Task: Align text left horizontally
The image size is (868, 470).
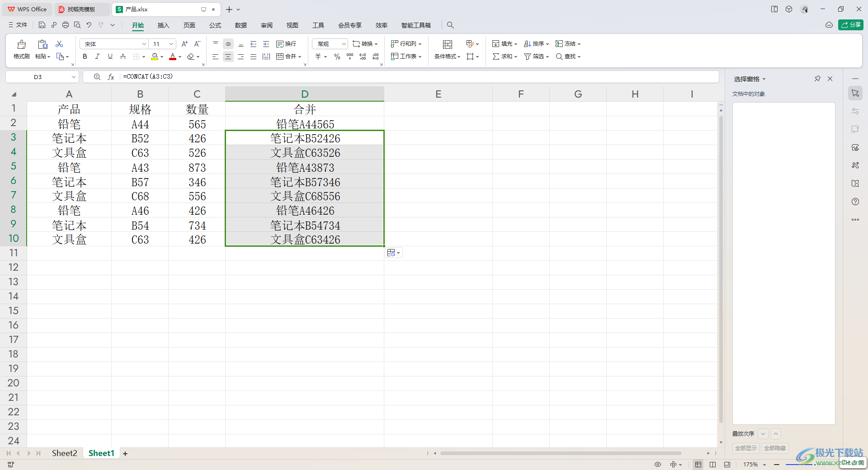Action: [x=216, y=56]
